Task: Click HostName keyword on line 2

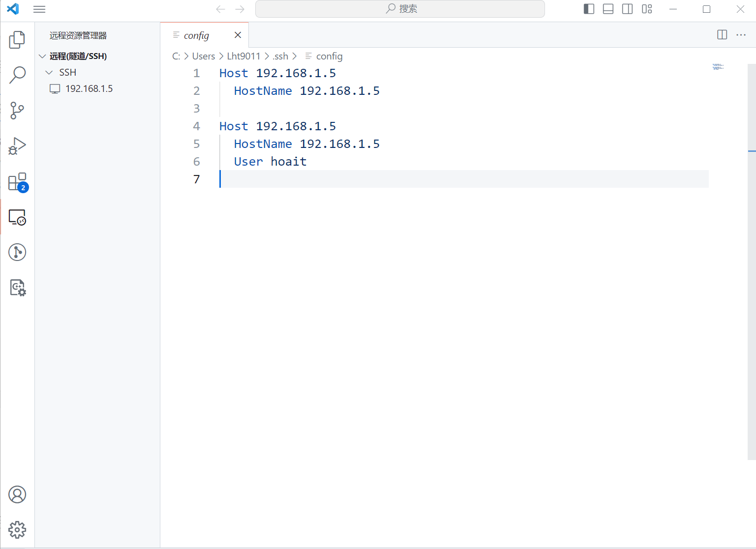Action: 263,91
